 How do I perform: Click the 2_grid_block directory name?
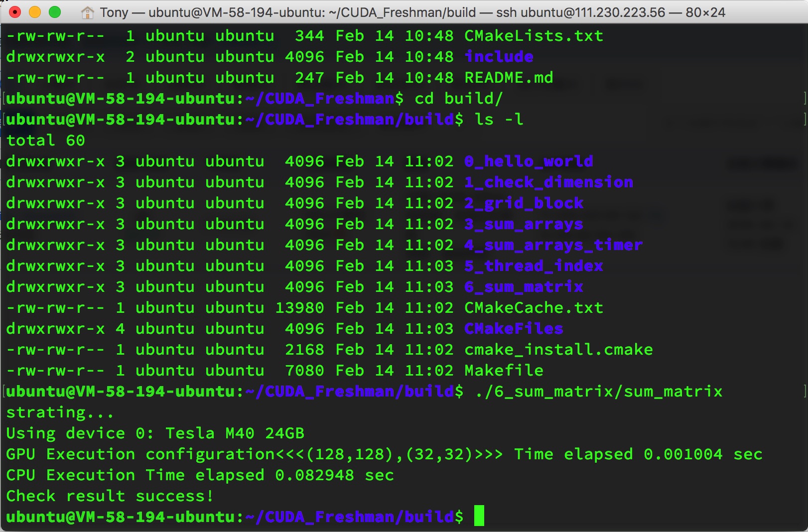point(523,203)
